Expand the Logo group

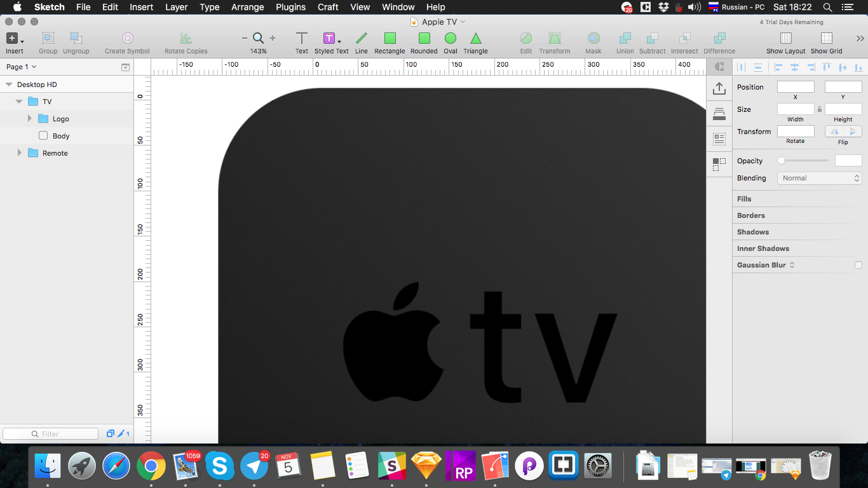coord(30,119)
